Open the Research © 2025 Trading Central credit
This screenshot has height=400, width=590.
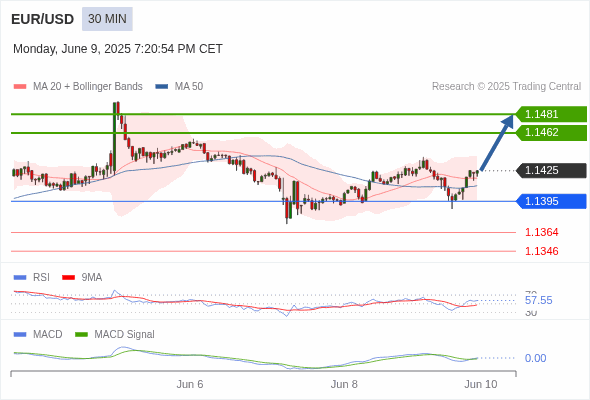pyautogui.click(x=506, y=87)
